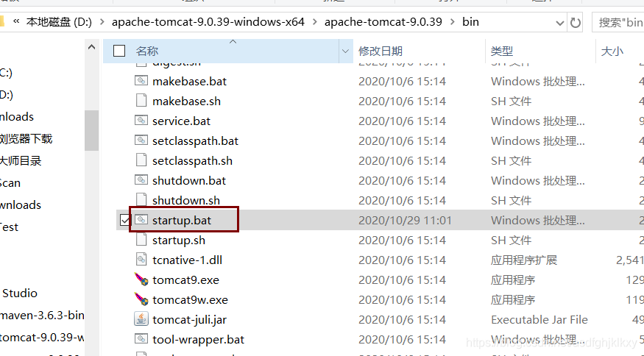Click the setclasspath.bat file icon
644x356 pixels.
[141, 140]
